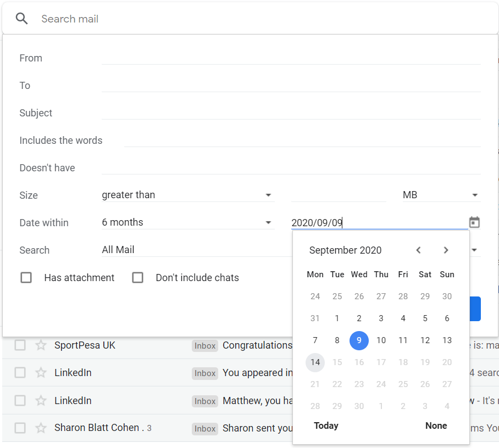Click None in the date picker

tap(436, 425)
